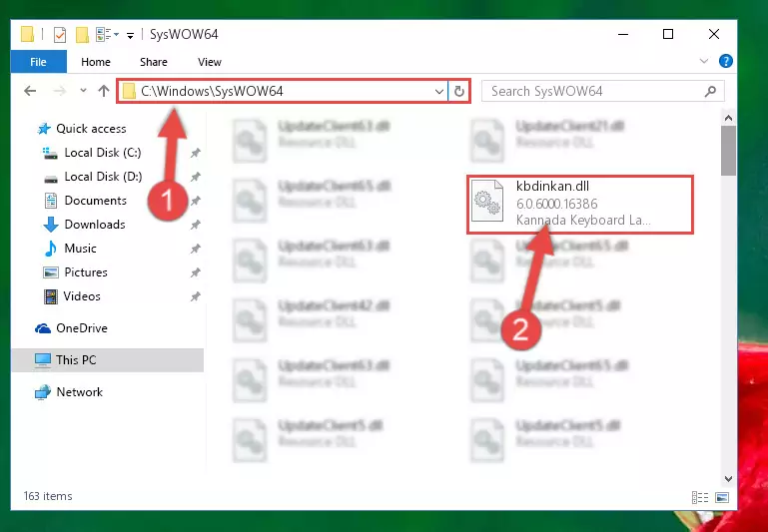Go up one folder level
The width and height of the screenshot is (768, 532).
pyautogui.click(x=103, y=91)
